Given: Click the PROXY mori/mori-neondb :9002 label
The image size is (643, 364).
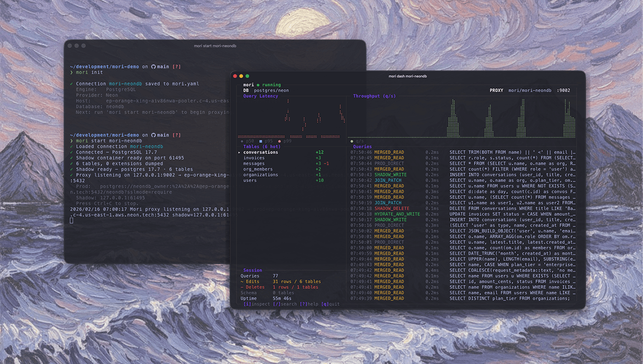Looking at the screenshot, I should click(530, 90).
